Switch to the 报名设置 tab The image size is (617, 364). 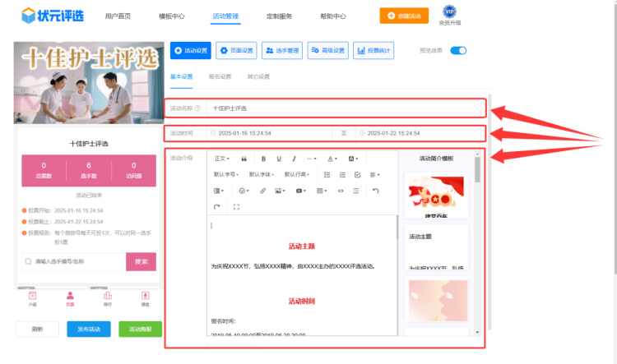click(220, 76)
